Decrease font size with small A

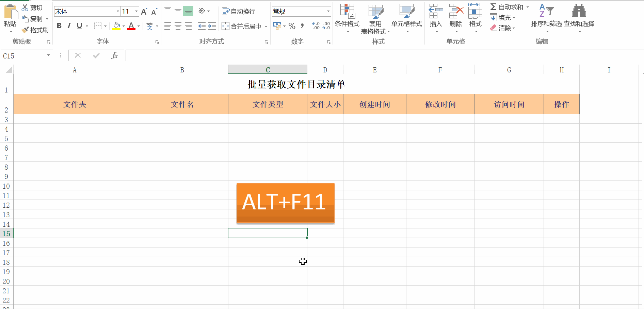coord(154,12)
